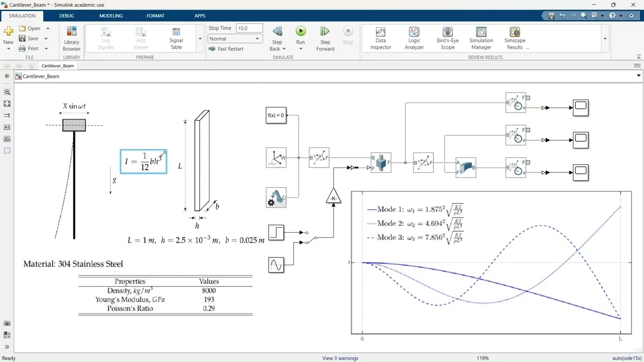
Task: Open the simulation mode Normal dropdown
Action: point(235,39)
